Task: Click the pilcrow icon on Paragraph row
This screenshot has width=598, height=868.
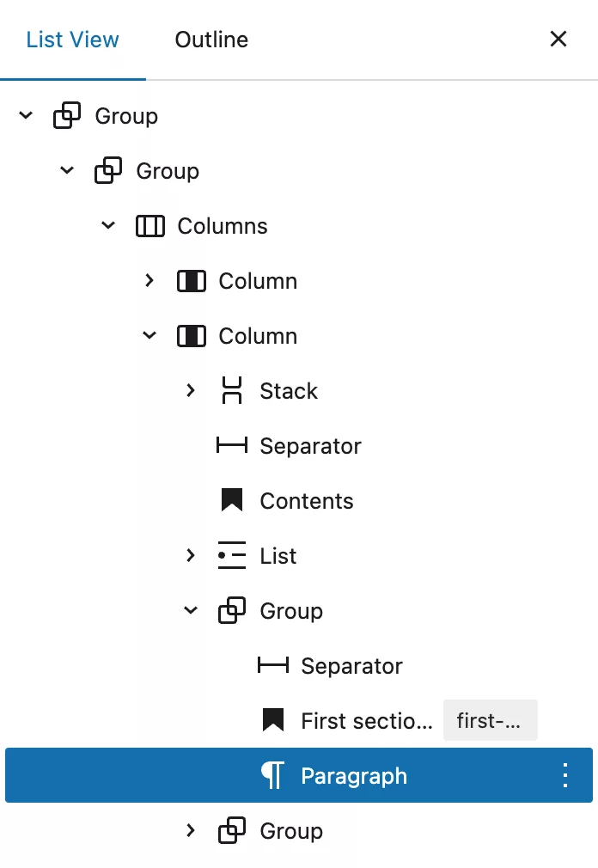Action: coord(272,775)
